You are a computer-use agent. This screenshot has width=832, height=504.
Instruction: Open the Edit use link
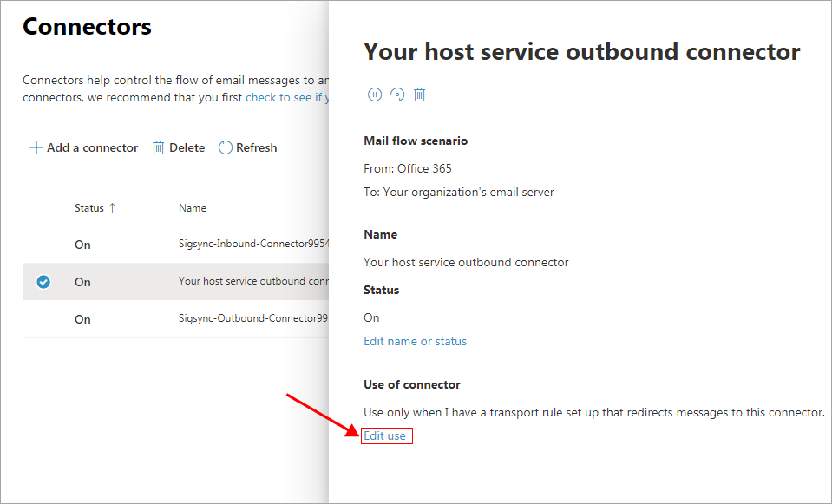[385, 435]
